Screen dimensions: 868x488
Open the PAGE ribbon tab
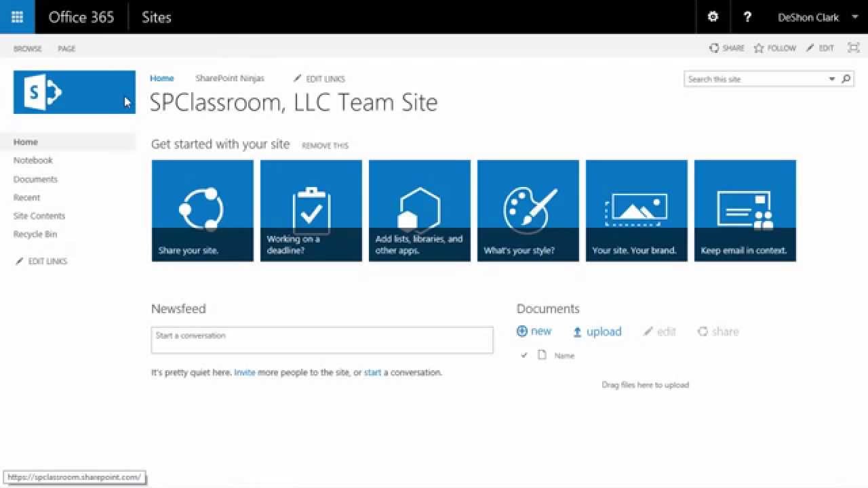[66, 49]
